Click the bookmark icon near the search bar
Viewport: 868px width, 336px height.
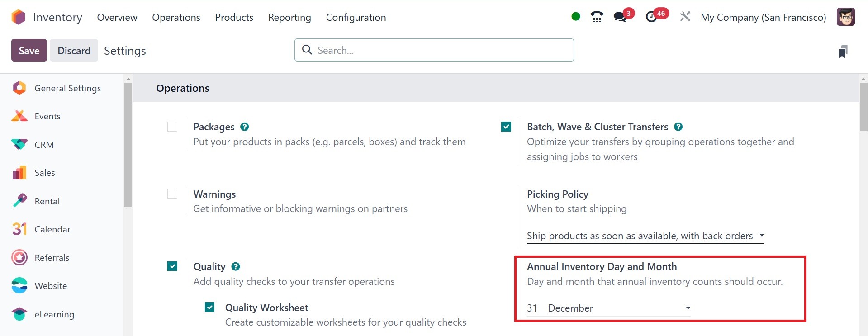[843, 52]
